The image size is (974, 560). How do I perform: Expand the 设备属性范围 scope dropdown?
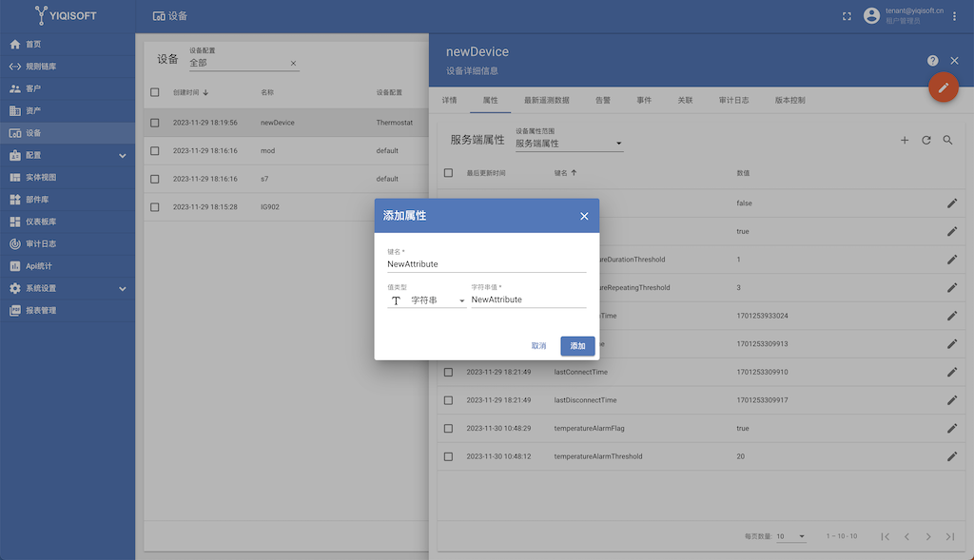click(569, 144)
